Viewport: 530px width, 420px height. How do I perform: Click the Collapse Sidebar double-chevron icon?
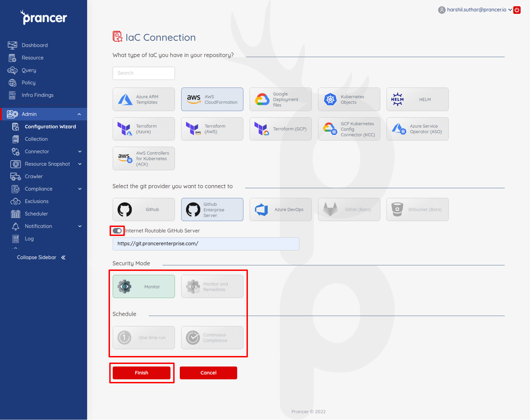(63, 257)
